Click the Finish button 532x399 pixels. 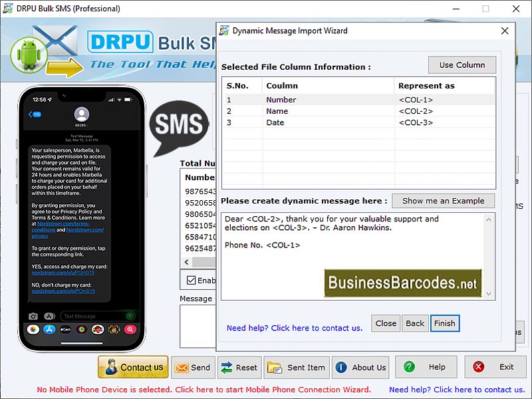click(444, 323)
